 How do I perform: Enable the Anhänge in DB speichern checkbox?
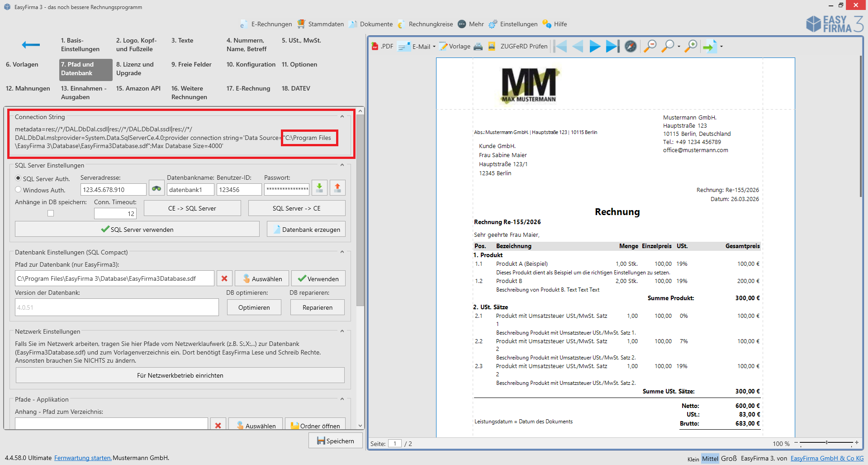[x=51, y=213]
